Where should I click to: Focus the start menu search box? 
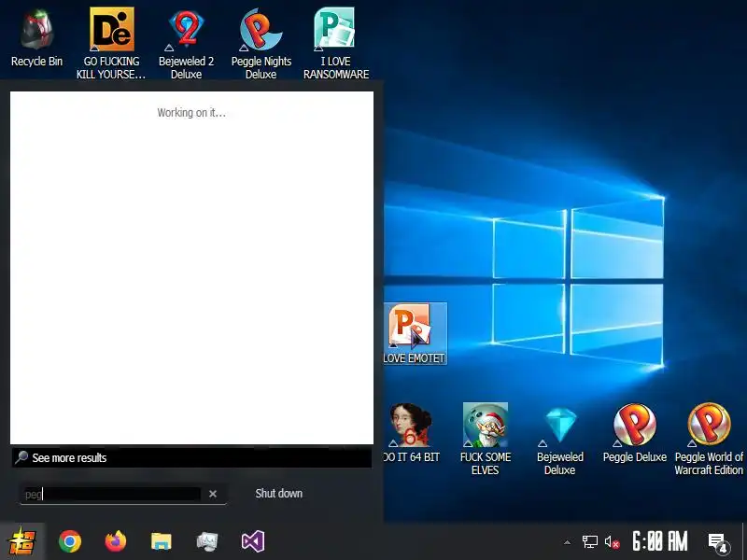pos(112,494)
